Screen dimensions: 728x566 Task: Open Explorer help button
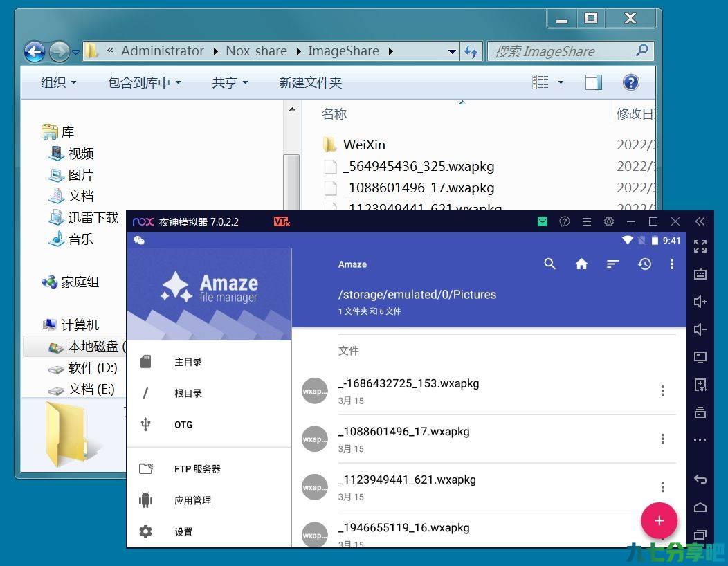coord(630,82)
